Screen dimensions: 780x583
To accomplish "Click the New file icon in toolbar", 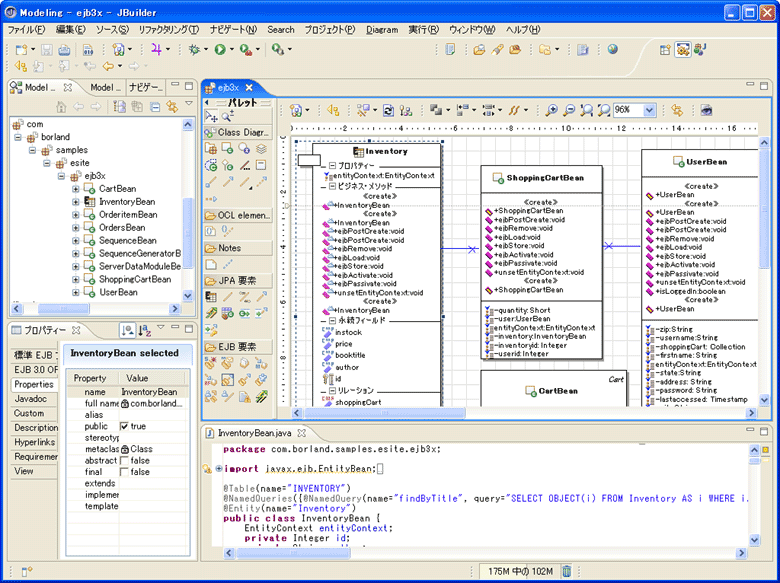I will (21, 50).
